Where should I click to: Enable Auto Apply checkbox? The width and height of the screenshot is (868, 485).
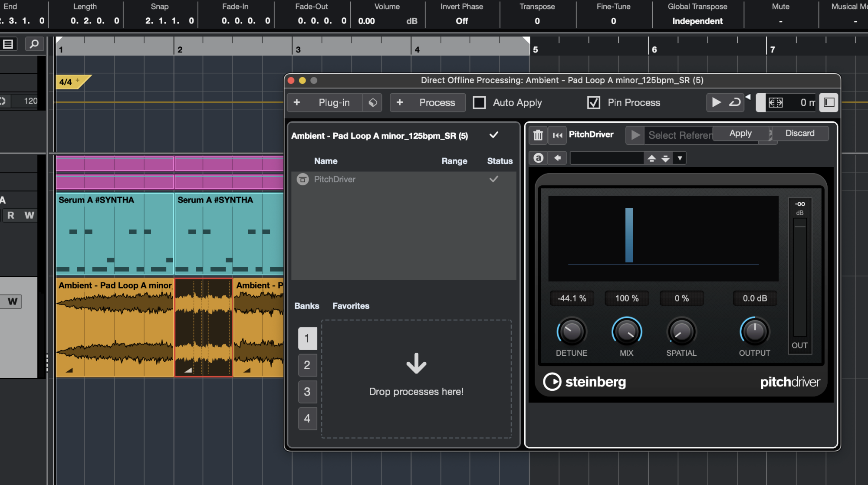tap(479, 102)
